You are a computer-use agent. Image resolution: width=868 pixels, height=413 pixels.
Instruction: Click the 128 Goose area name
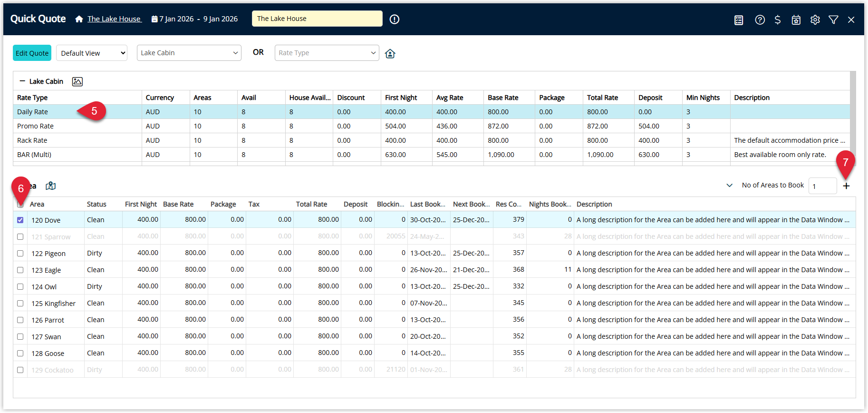pyautogui.click(x=48, y=354)
